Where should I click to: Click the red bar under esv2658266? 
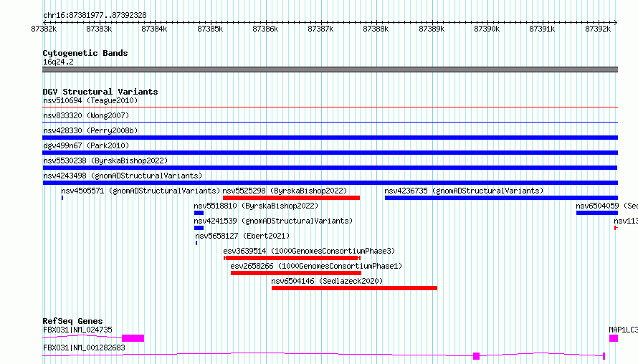(x=296, y=273)
